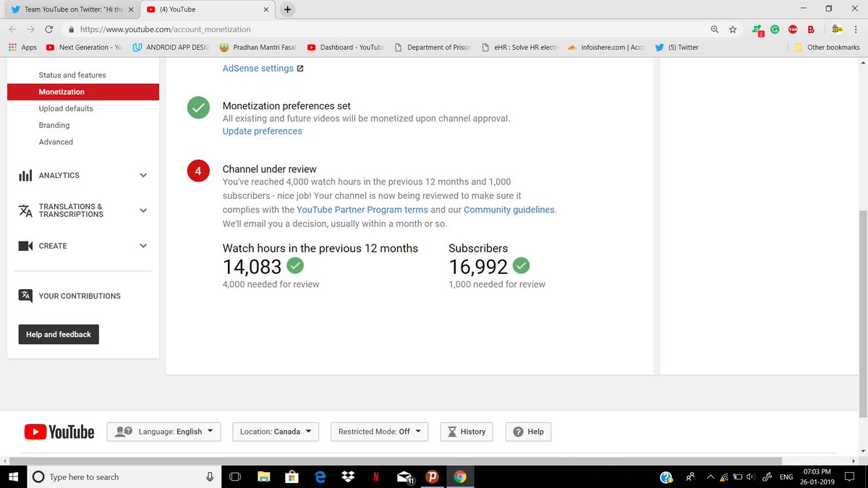Expand the Analytics sidebar section

(143, 176)
